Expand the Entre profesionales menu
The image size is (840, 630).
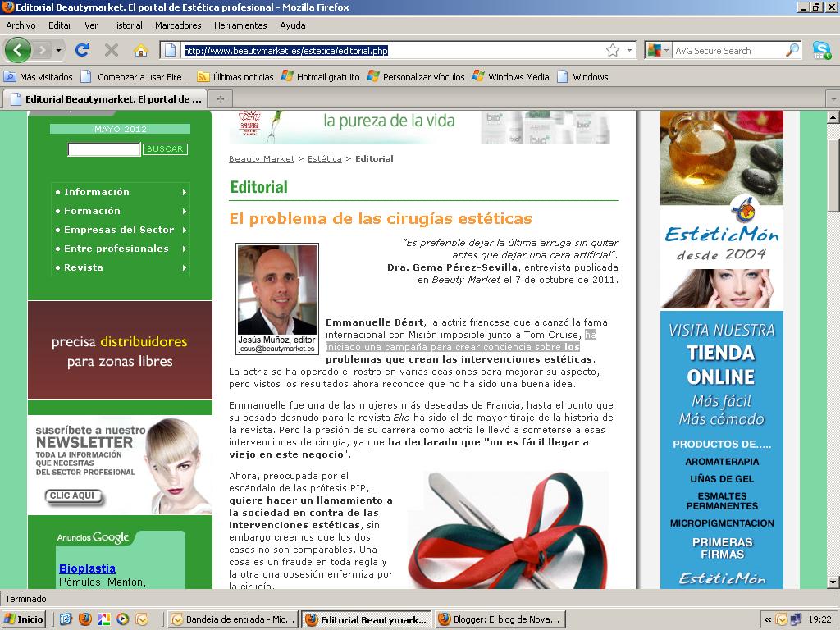coord(121,249)
